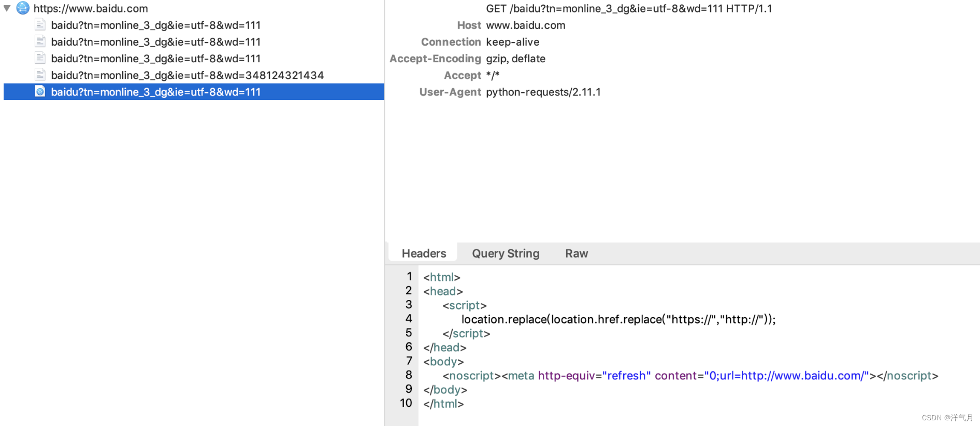The height and width of the screenshot is (426, 980).
Task: Click the opening <script> tag on line 3
Action: click(x=465, y=305)
